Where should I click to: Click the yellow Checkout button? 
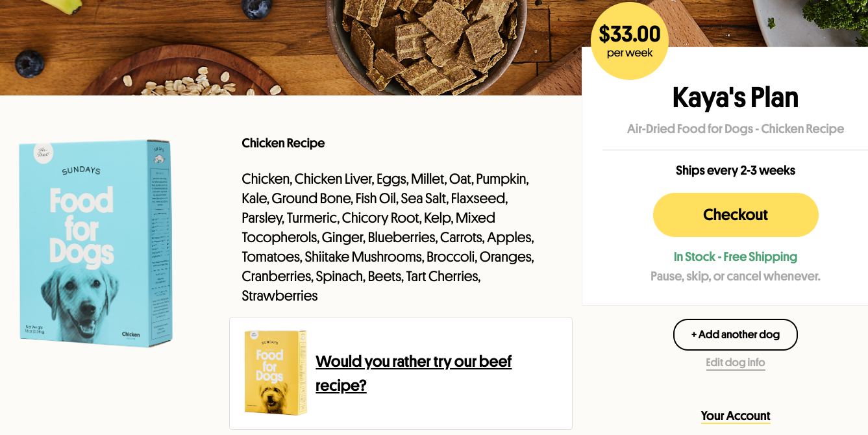click(x=735, y=215)
